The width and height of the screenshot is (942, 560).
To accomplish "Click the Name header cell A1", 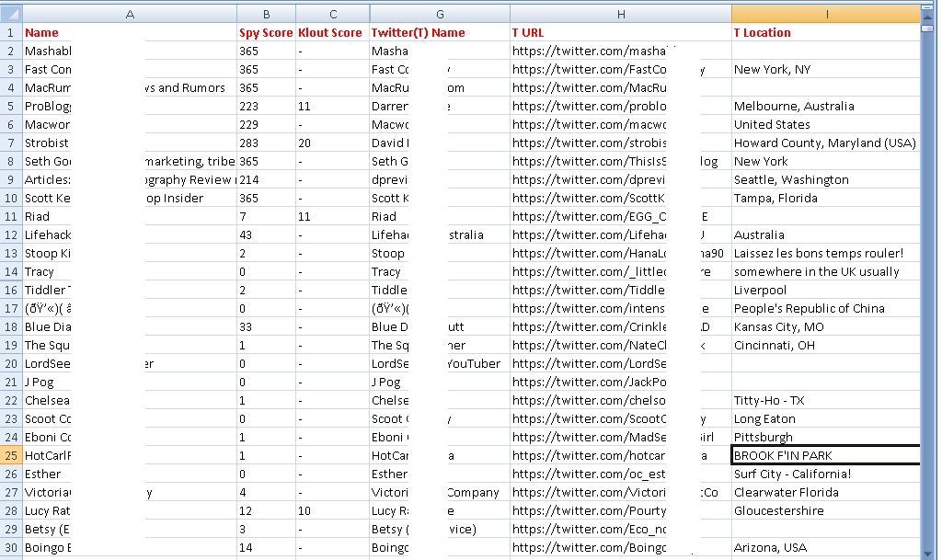I will (x=129, y=32).
